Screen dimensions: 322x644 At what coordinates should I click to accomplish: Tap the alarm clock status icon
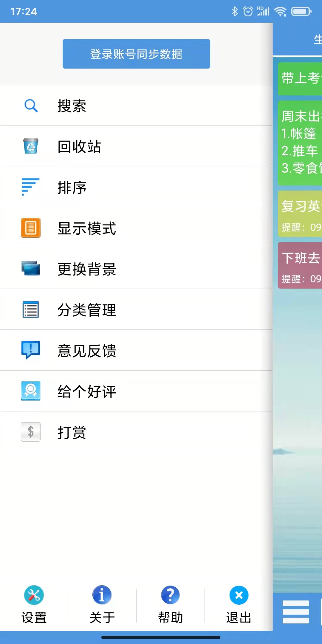[248, 11]
